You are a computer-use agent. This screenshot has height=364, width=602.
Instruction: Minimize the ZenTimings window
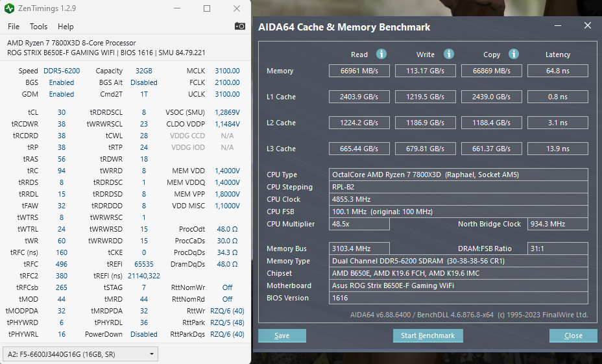click(x=177, y=8)
